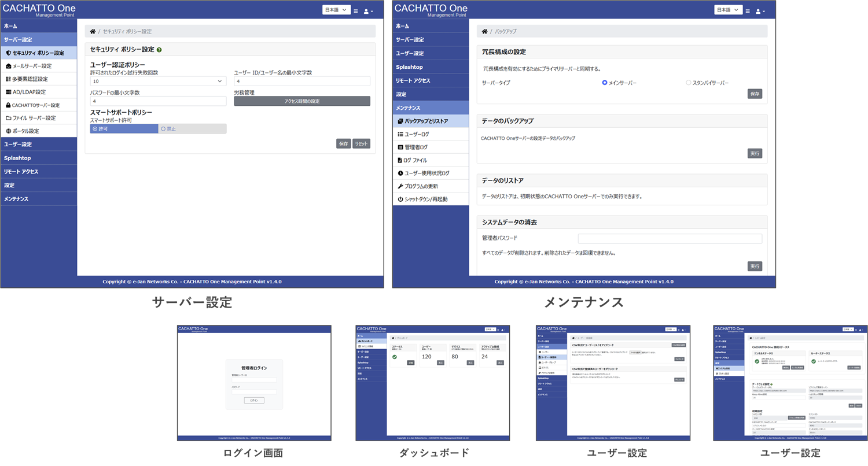The width and height of the screenshot is (868, 466).
Task: Go to ホーム in サーバー設定 window sidebar
Action: tap(39, 26)
